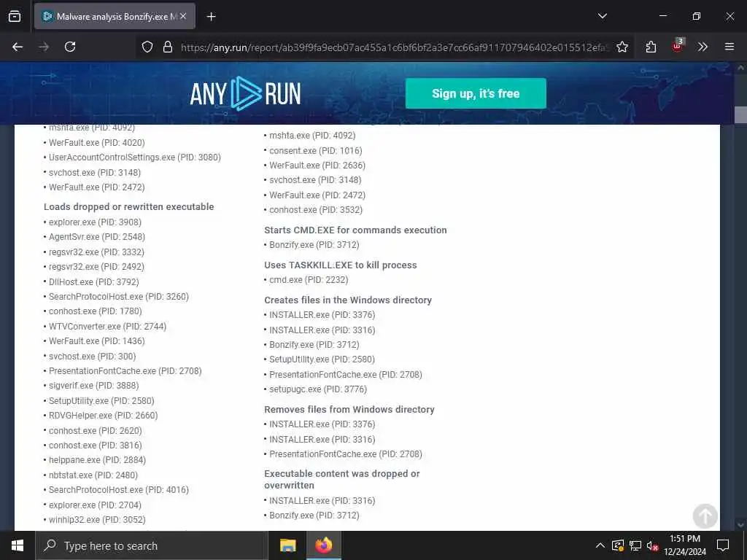747x560 pixels.
Task: Select 'conhost.exe (PID: 3532)' entry
Action: pyautogui.click(x=316, y=210)
